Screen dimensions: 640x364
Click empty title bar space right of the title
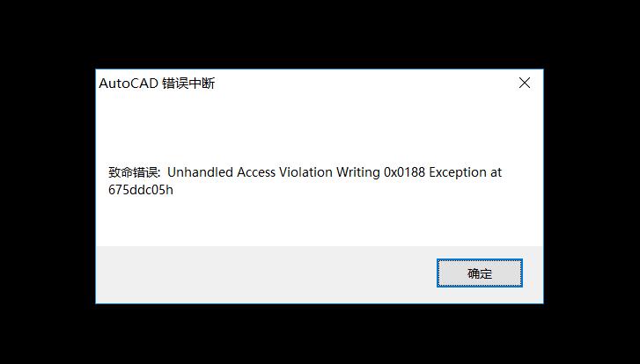tap(364, 84)
